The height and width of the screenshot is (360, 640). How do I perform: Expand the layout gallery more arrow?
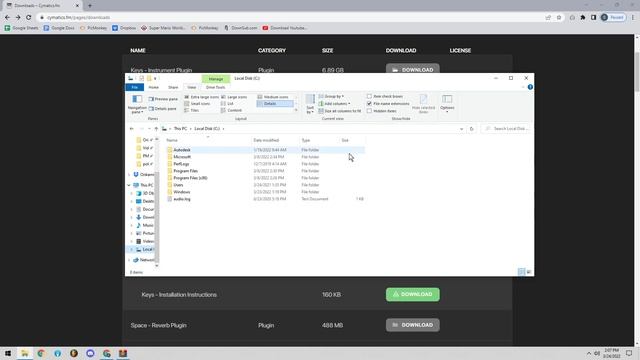[296, 110]
